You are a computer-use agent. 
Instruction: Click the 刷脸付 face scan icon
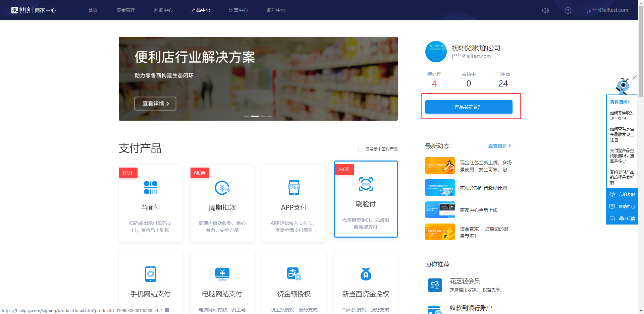pyautogui.click(x=366, y=184)
